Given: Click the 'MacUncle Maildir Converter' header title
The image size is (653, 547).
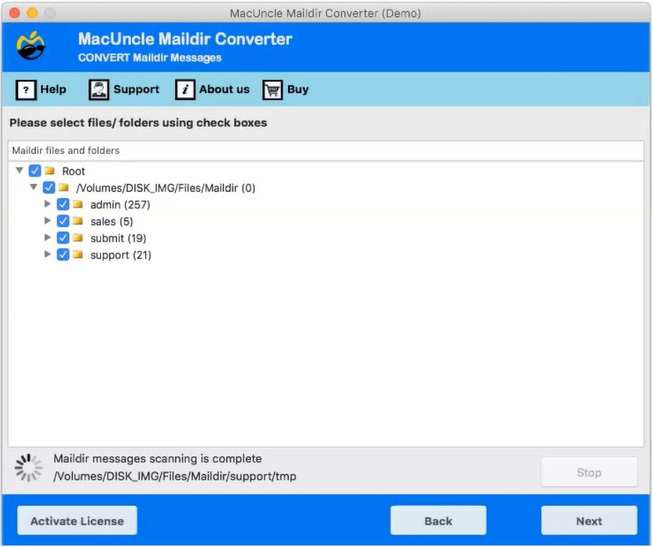Looking at the screenshot, I should click(185, 39).
